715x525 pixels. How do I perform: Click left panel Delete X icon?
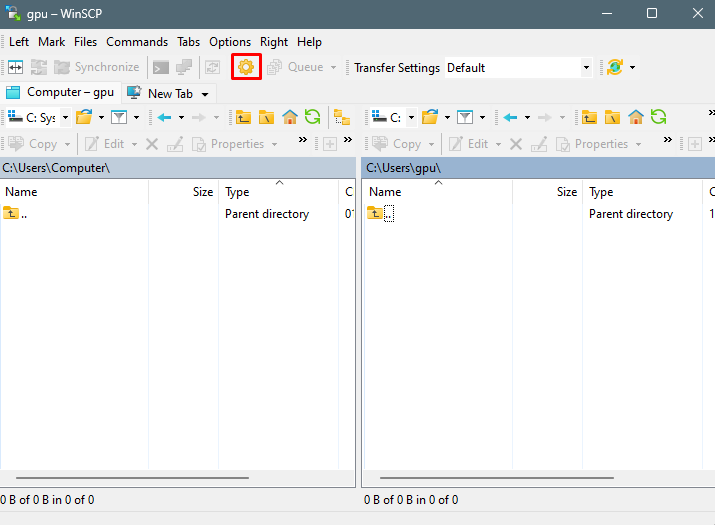click(x=152, y=145)
